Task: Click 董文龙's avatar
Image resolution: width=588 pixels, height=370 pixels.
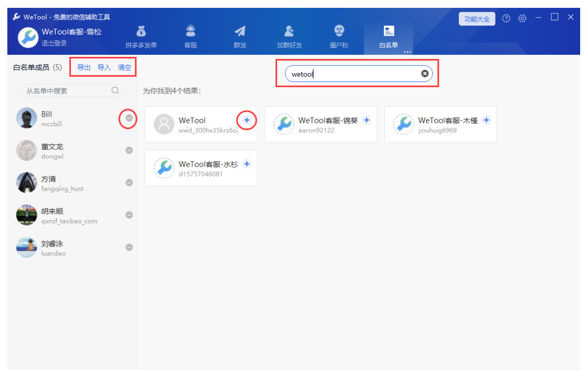Action: click(26, 150)
